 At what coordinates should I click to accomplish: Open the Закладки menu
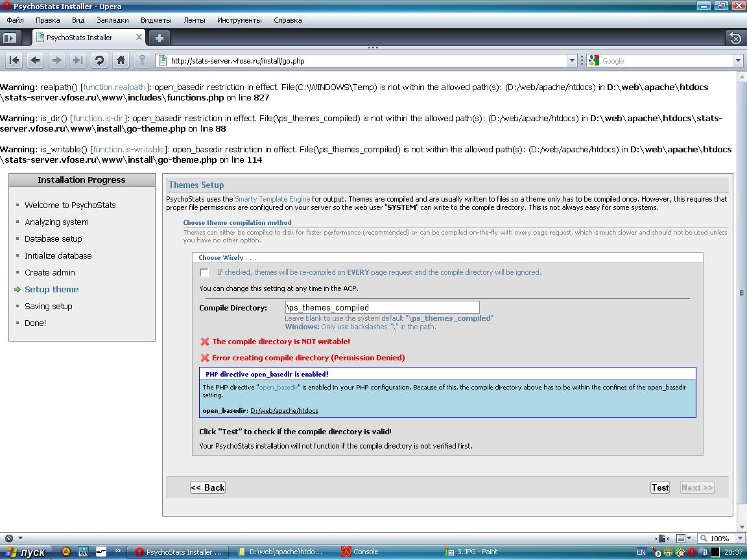[x=112, y=20]
